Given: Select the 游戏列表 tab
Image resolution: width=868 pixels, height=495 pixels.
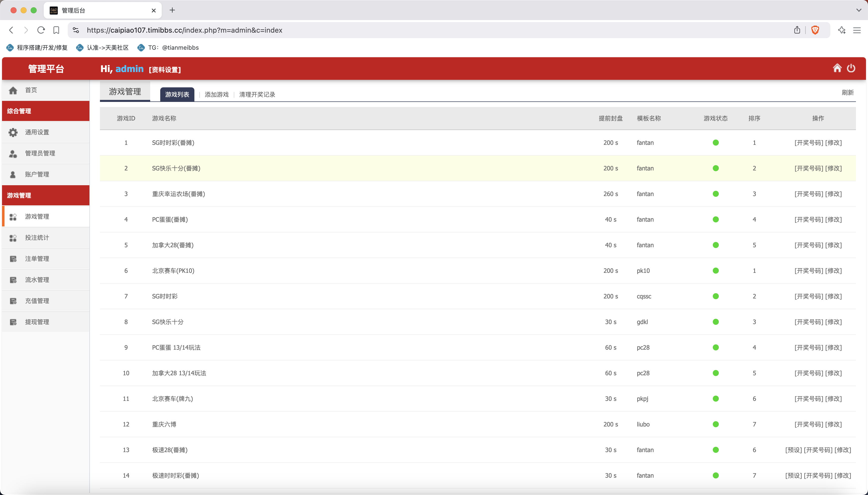Looking at the screenshot, I should pos(177,94).
